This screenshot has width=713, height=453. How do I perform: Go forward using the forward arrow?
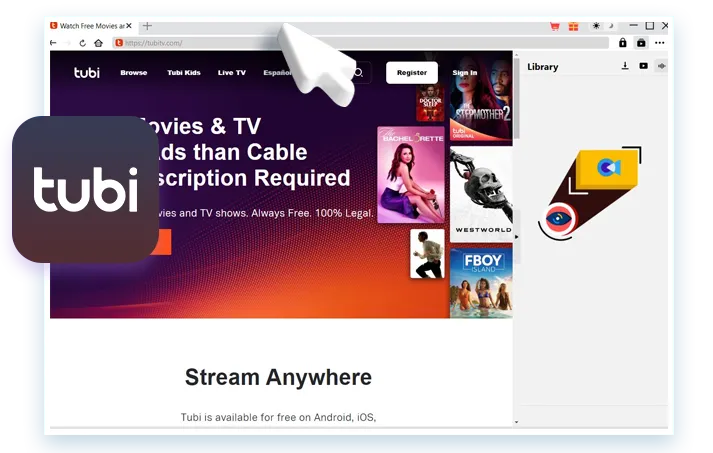pyautogui.click(x=68, y=43)
